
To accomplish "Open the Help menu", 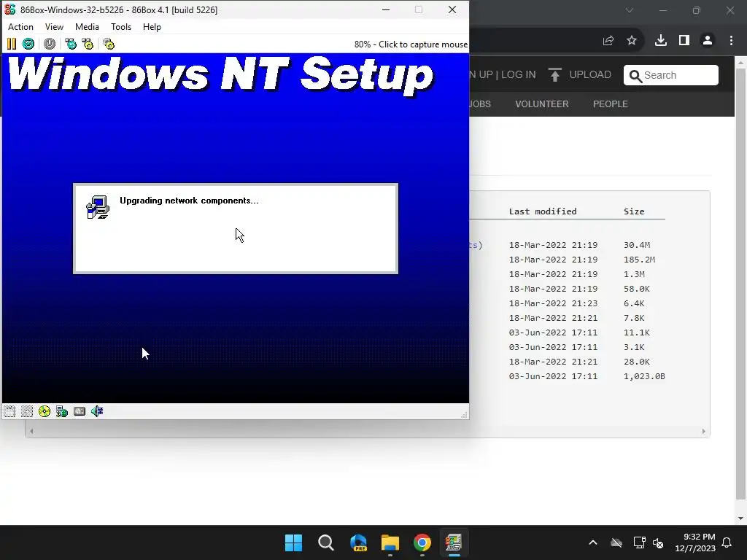I will click(x=152, y=27).
